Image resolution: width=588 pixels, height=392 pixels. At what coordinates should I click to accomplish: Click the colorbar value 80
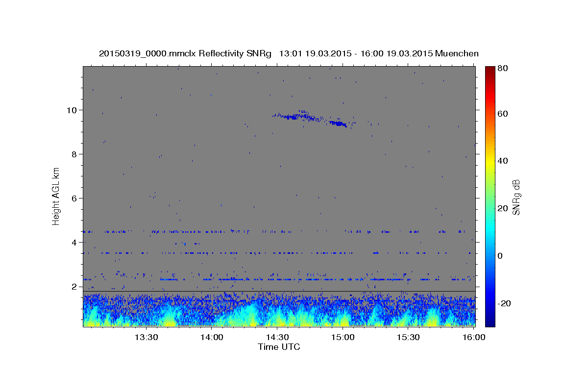[504, 68]
